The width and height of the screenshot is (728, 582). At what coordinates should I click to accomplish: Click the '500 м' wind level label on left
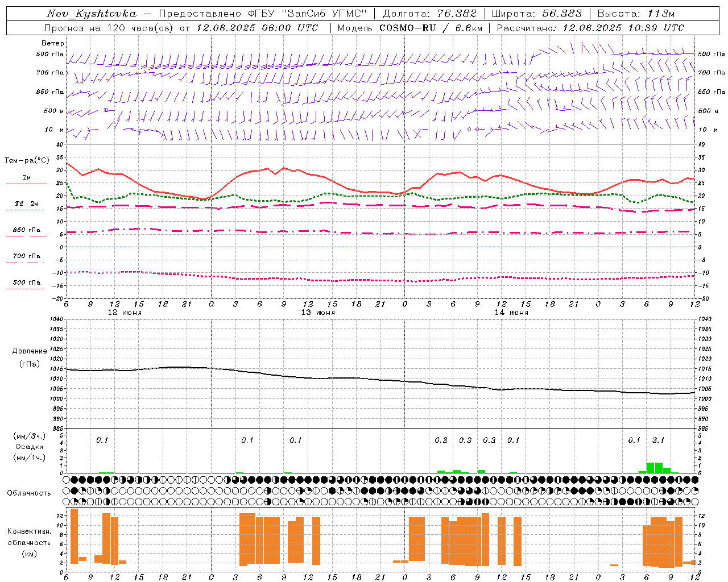click(x=54, y=111)
